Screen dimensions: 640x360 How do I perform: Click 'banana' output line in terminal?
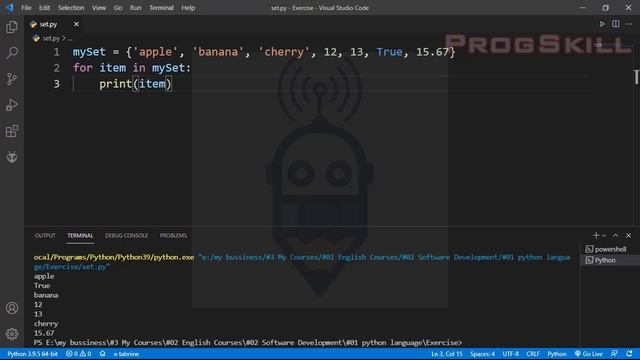[x=46, y=295]
